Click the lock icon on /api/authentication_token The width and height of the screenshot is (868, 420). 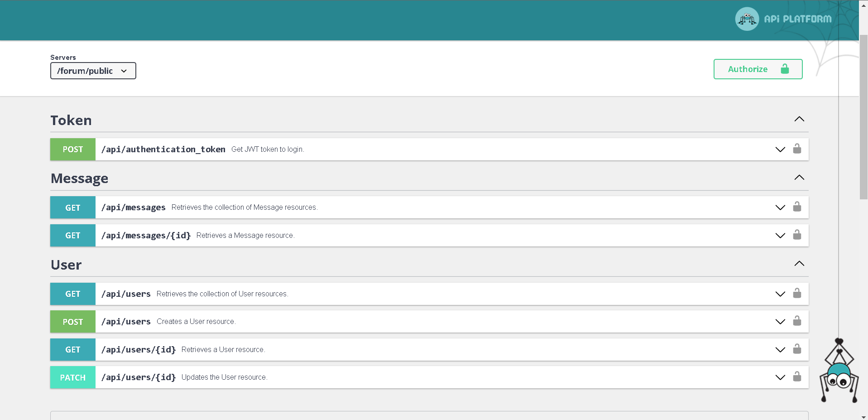[797, 149]
